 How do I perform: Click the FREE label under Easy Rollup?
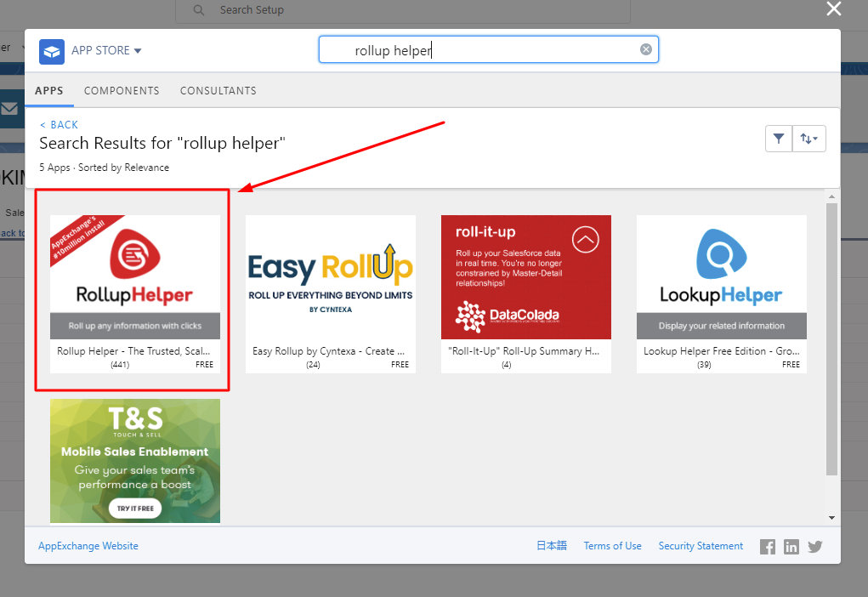coord(400,364)
